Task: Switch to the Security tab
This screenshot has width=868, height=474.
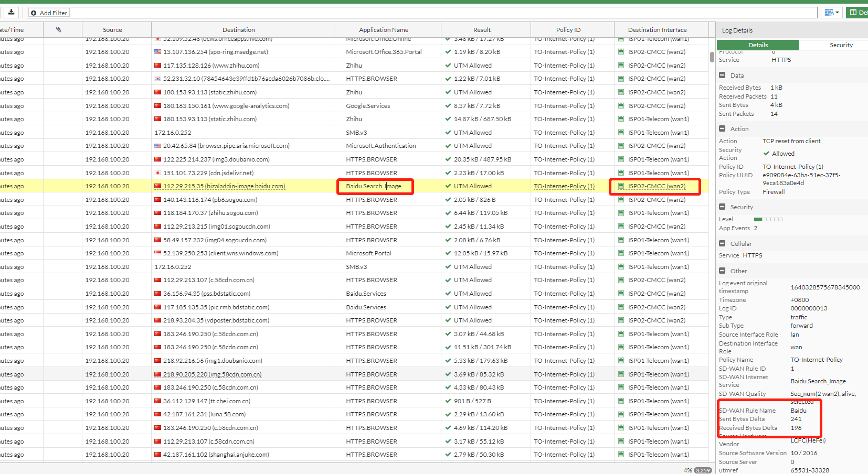Action: (x=841, y=45)
